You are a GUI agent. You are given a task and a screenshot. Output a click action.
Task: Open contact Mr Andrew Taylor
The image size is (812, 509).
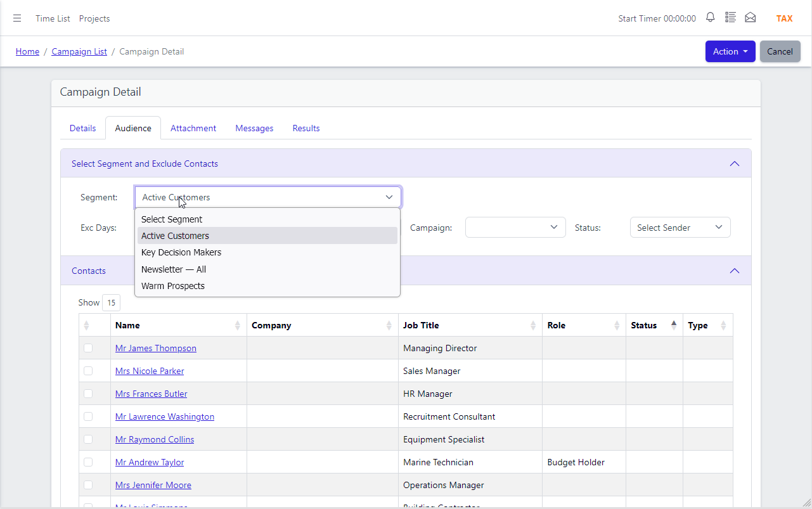coord(150,462)
